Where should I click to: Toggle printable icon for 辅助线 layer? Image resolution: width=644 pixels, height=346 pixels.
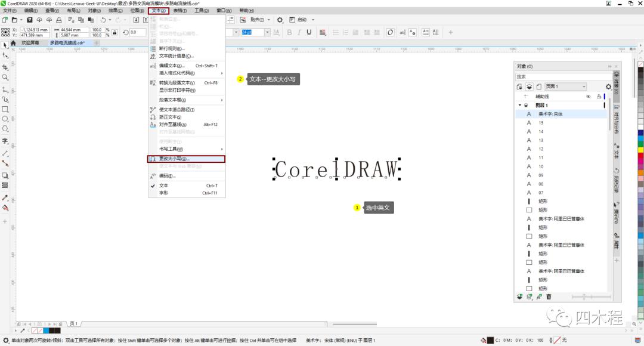599,97
